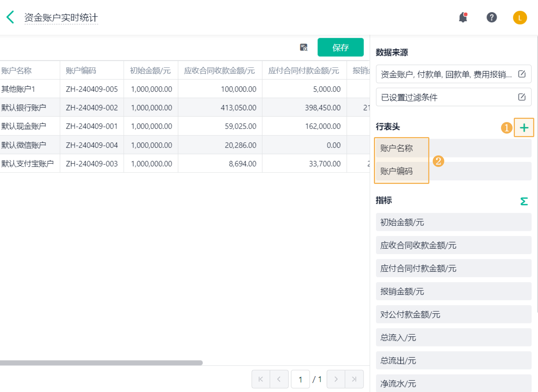538x392 pixels.
Task: Add a new row header field
Action: pyautogui.click(x=524, y=127)
